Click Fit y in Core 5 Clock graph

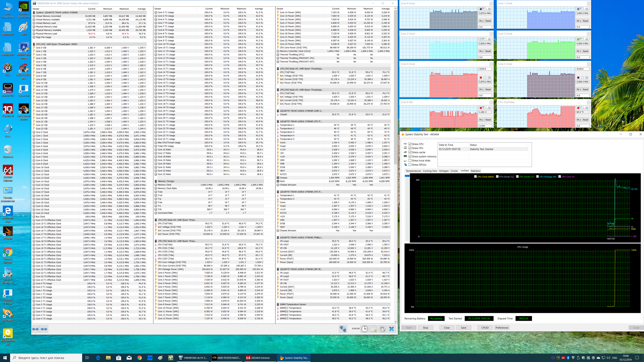point(579,89)
